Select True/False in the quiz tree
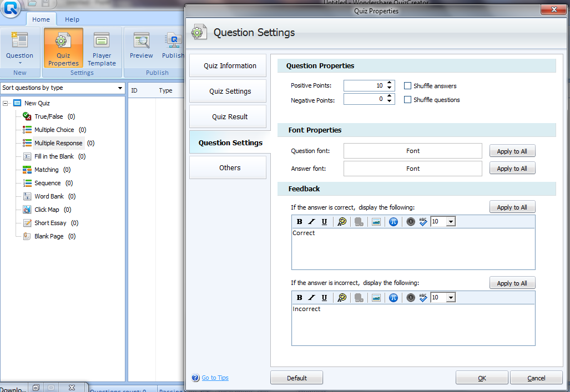 pos(49,116)
